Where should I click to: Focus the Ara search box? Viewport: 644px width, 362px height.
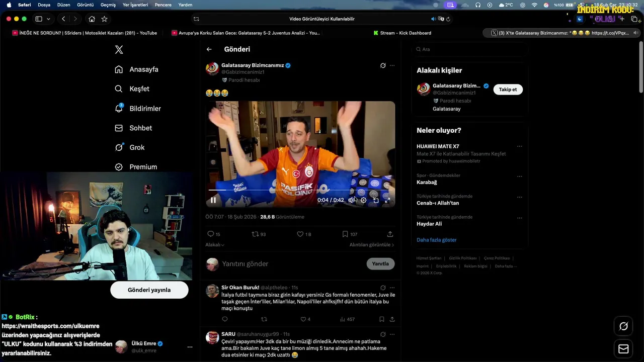pyautogui.click(x=470, y=49)
